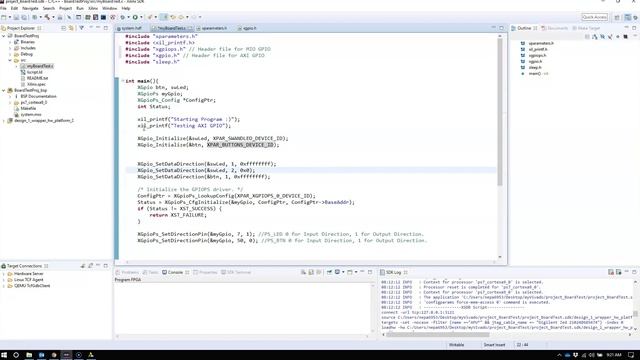640x360 pixels.
Task: Select xparameters.h in Outline
Action: (541, 43)
